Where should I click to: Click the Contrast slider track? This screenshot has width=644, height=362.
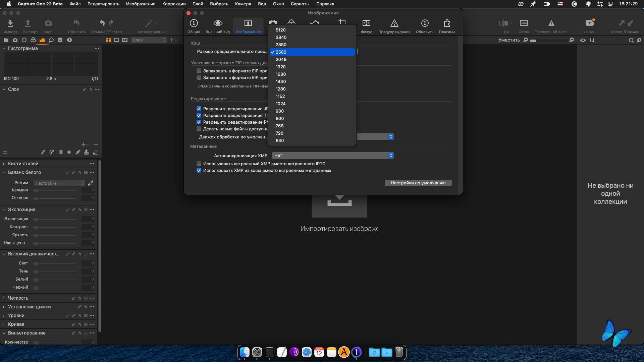pos(55,227)
